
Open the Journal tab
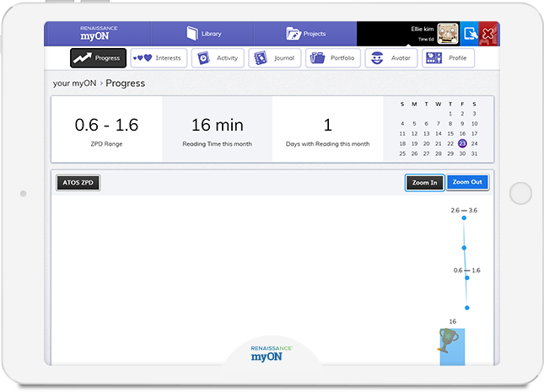coord(275,58)
